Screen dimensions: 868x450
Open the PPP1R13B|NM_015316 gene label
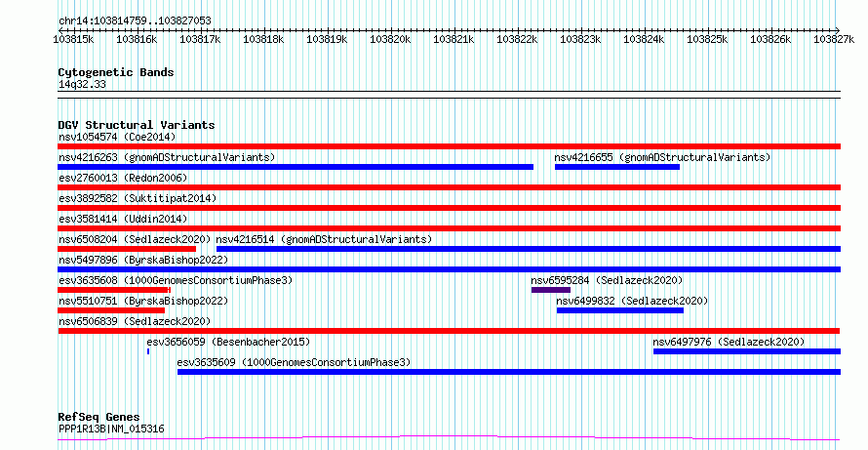click(x=111, y=429)
